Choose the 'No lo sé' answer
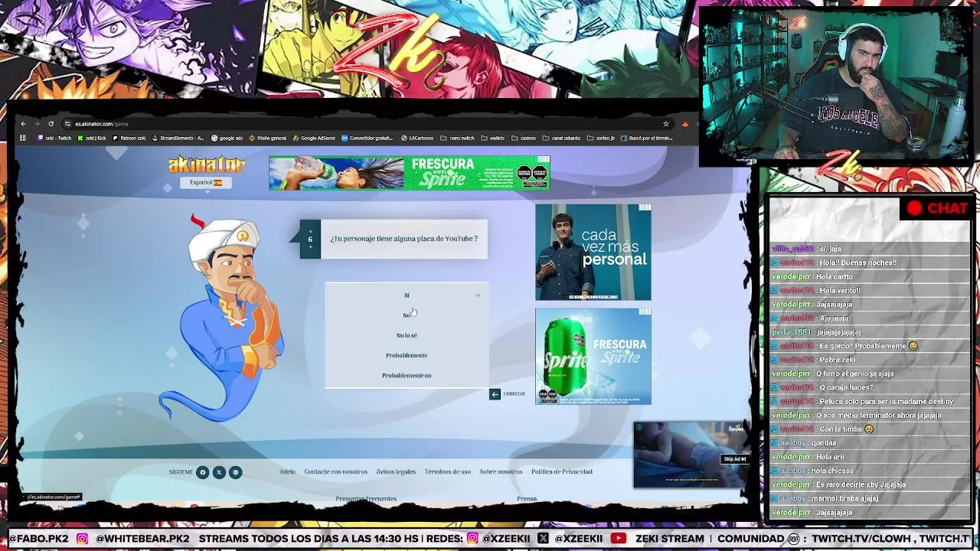Screen dimensions: 980x551 point(407,335)
